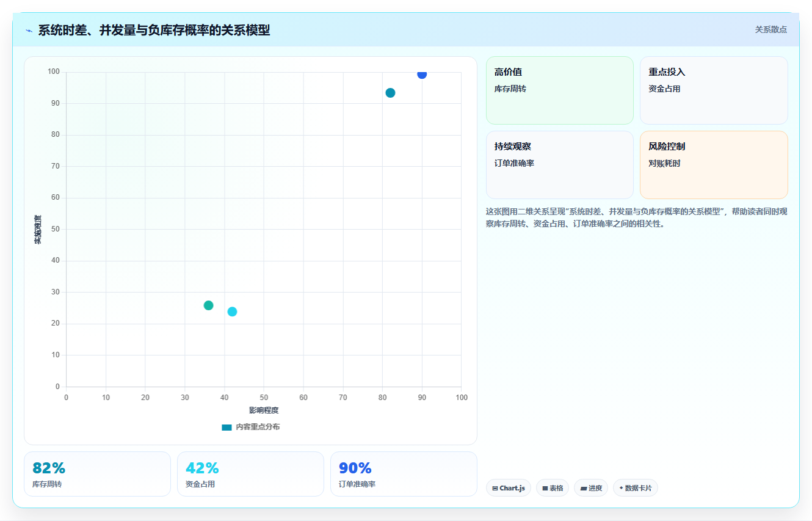This screenshot has width=812, height=521.
Task: Click the chart title 系统时差、并发量与负库存概率的关系模型
Action: point(154,30)
